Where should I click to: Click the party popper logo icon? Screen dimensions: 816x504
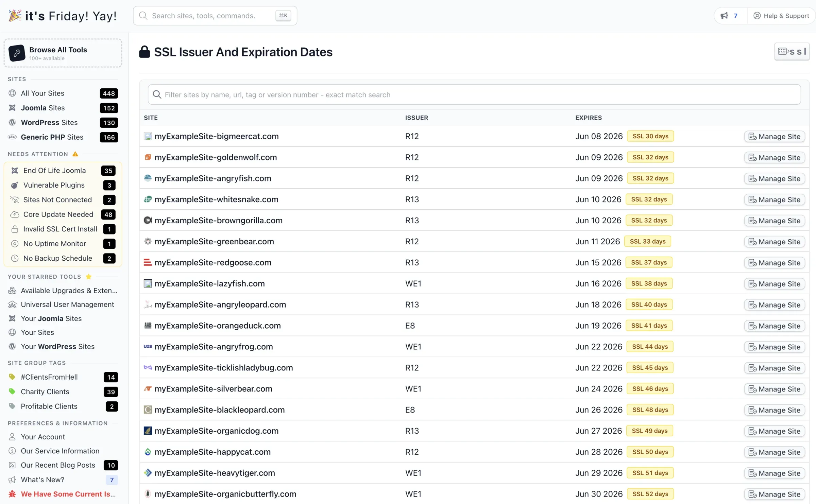point(15,16)
